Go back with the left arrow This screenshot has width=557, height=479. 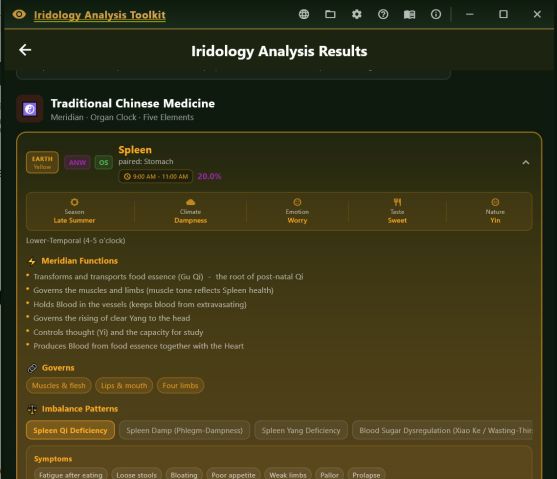click(25, 50)
